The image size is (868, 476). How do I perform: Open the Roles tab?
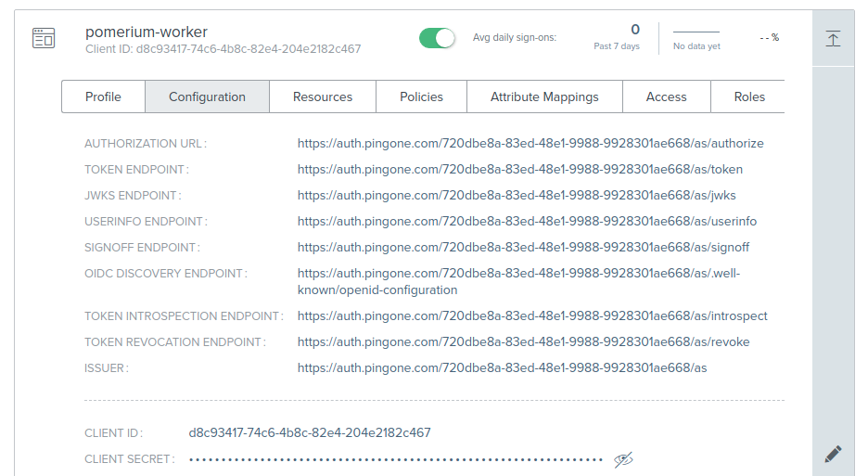[749, 96]
